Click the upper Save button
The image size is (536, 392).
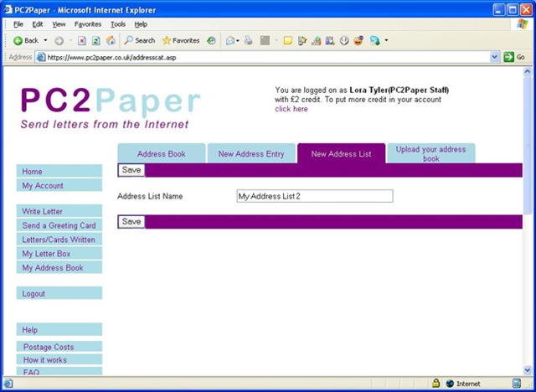tap(131, 170)
